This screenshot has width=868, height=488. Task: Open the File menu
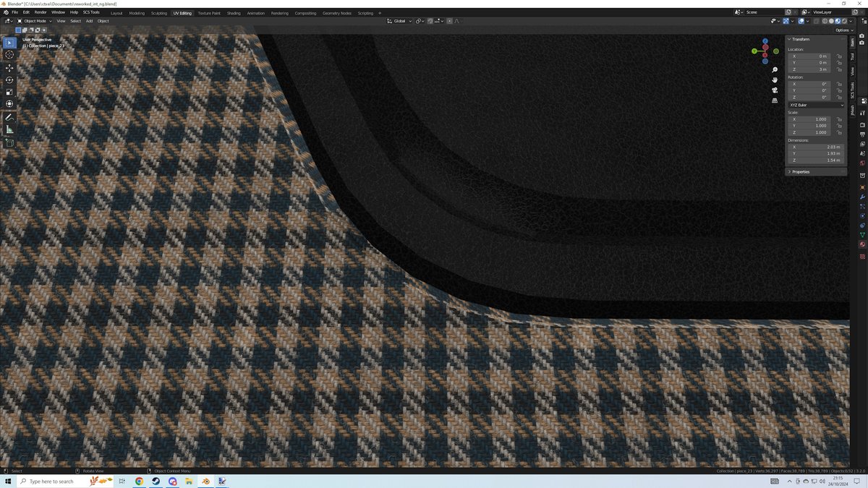coord(14,12)
